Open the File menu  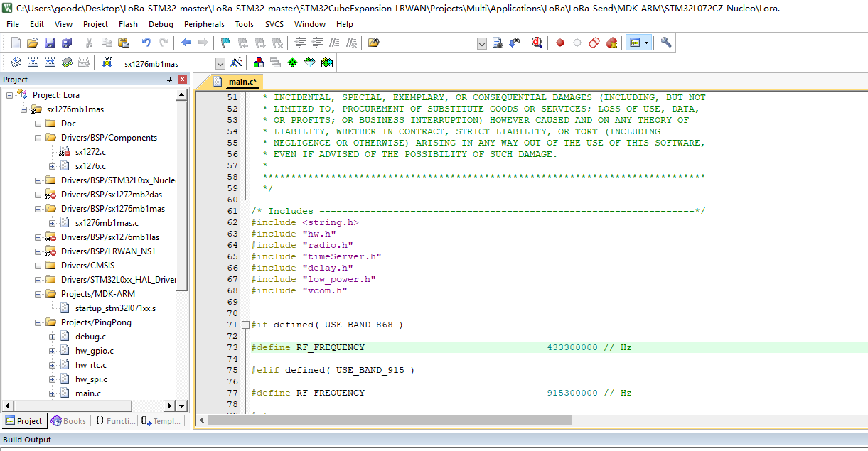tap(13, 24)
